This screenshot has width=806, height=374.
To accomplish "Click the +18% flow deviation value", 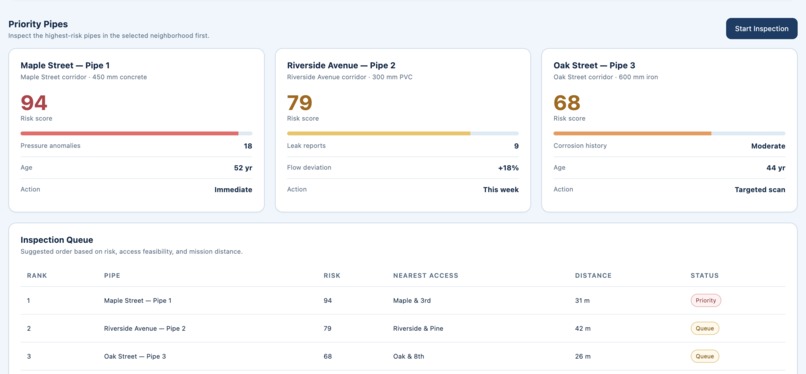I will click(508, 167).
